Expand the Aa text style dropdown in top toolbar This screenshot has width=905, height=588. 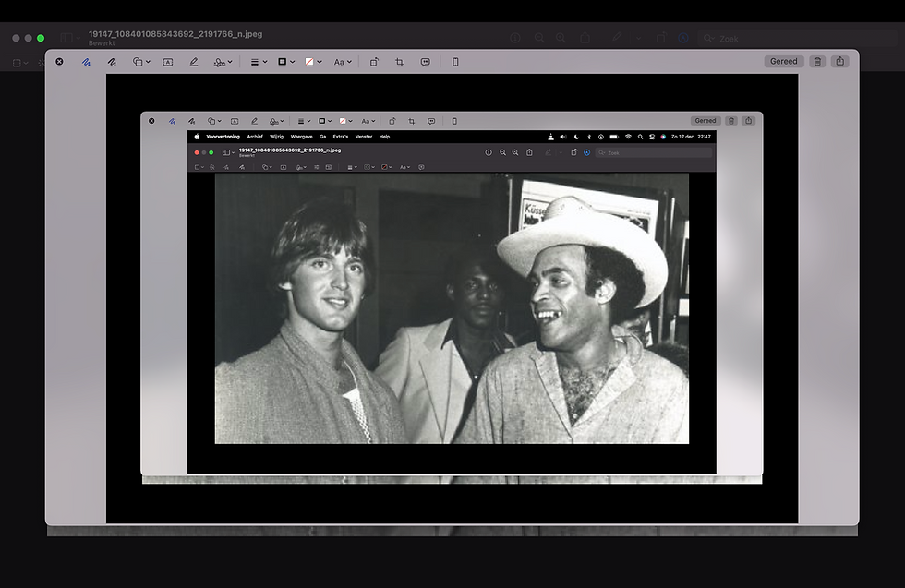pos(342,62)
